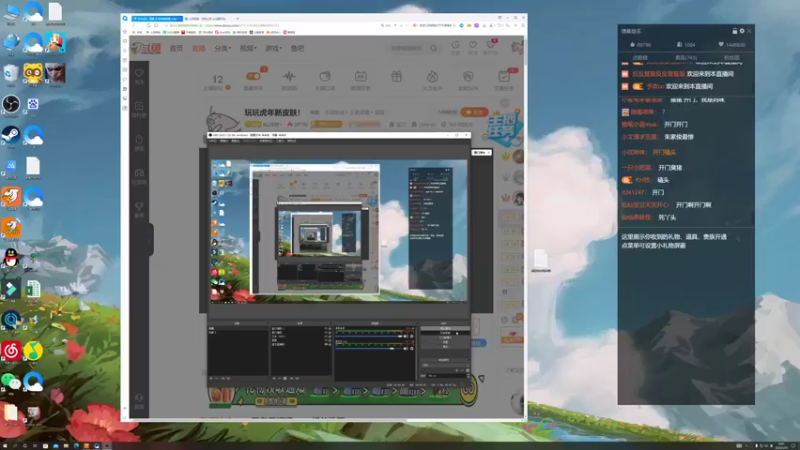The image size is (800, 450).
Task: Open the NetEase Cloud Music desktop icon
Action: tap(11, 351)
